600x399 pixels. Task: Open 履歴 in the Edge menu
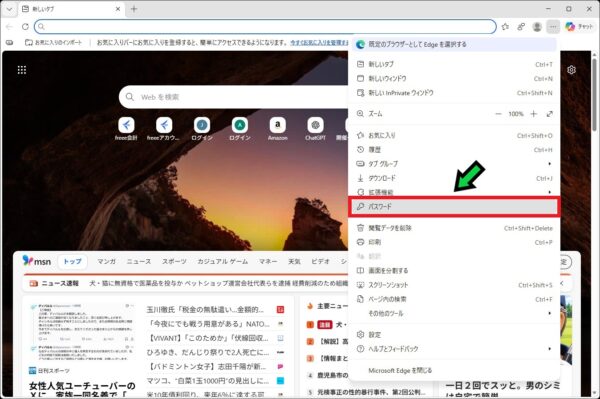click(x=454, y=150)
